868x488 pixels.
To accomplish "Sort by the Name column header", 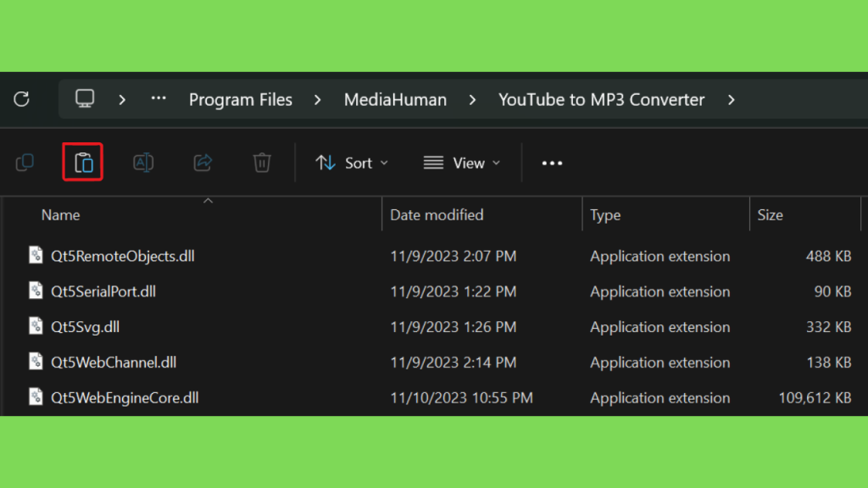I will 60,214.
